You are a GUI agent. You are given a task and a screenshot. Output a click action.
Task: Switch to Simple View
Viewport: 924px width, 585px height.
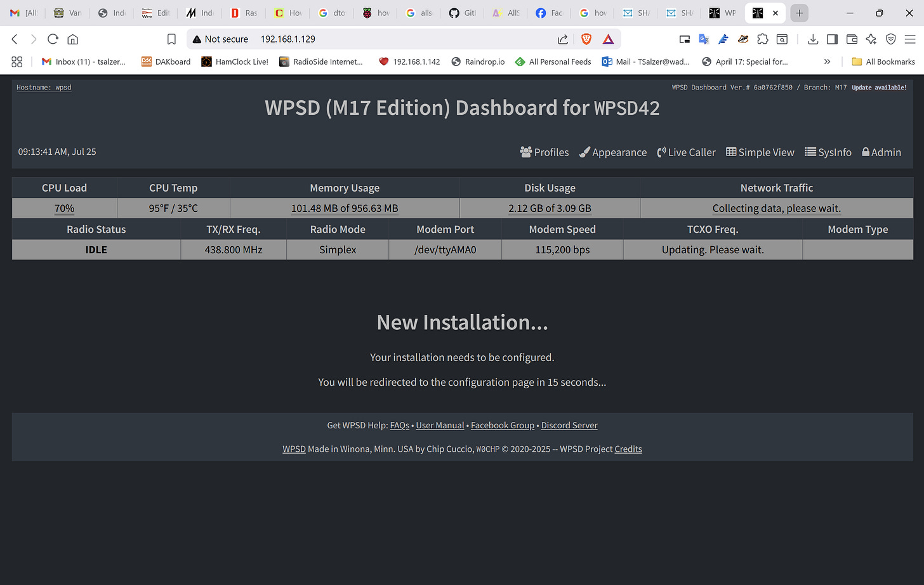(760, 152)
